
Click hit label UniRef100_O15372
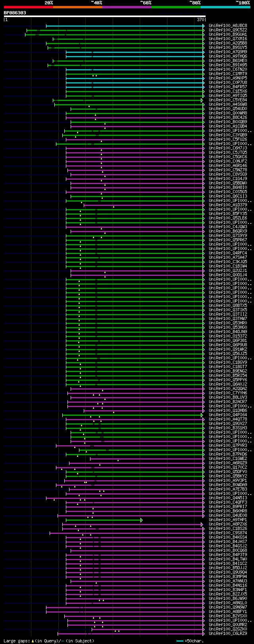(x=228, y=336)
